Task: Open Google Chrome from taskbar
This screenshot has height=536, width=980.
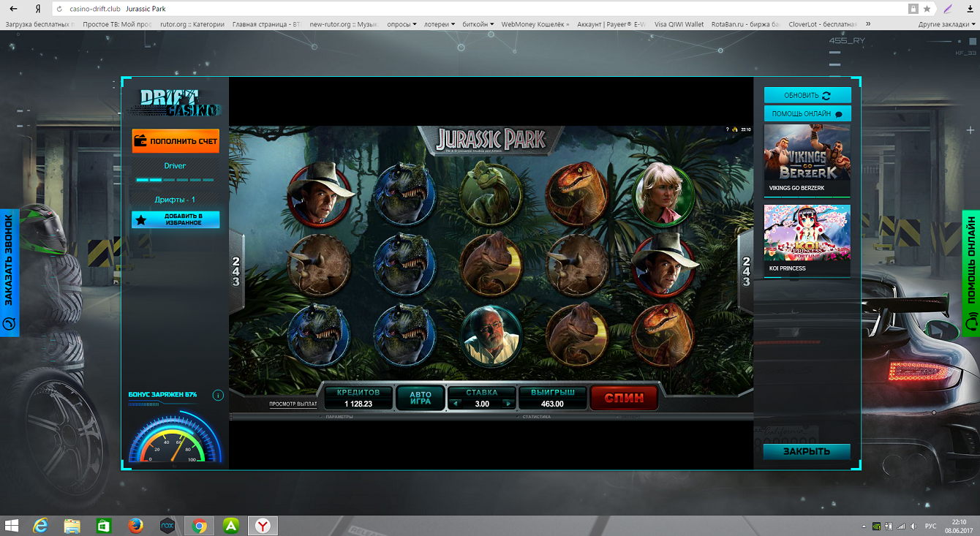Action: [x=199, y=526]
